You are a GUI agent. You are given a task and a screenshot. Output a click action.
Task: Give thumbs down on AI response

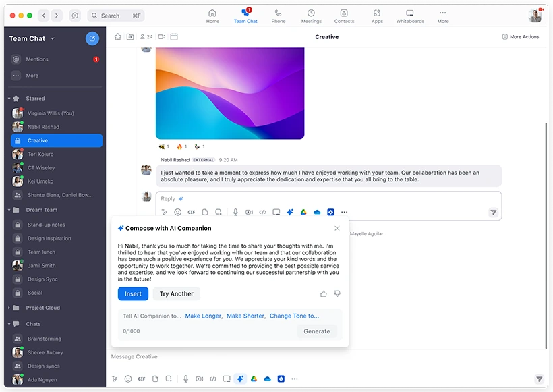[337, 293]
